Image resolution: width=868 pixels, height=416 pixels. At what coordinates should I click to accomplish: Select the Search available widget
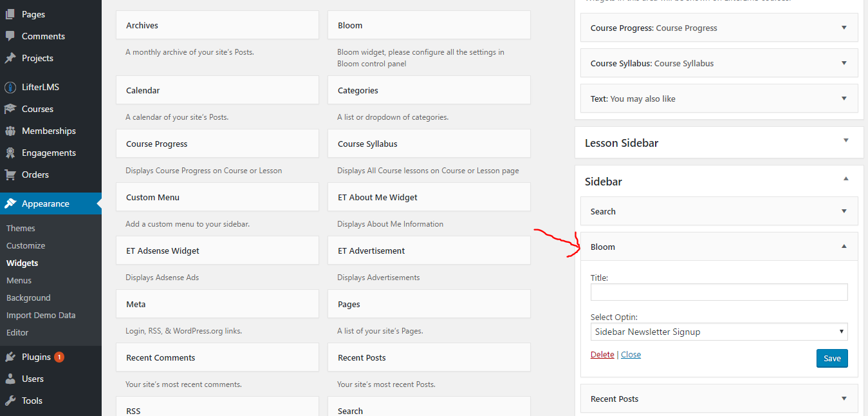pos(429,407)
